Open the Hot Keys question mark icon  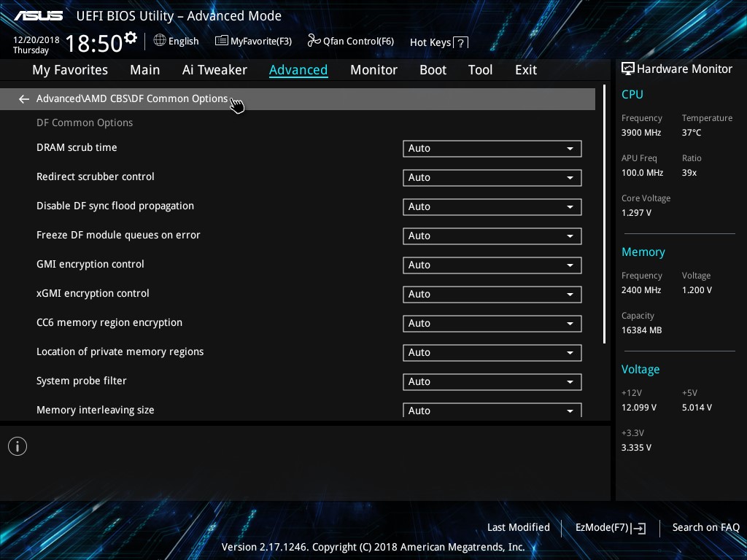461,43
